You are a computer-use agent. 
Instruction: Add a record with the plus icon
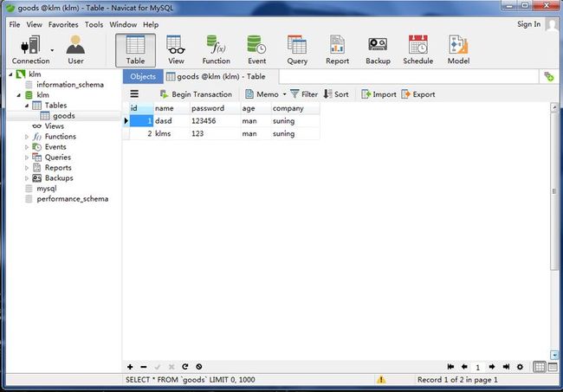(130, 367)
